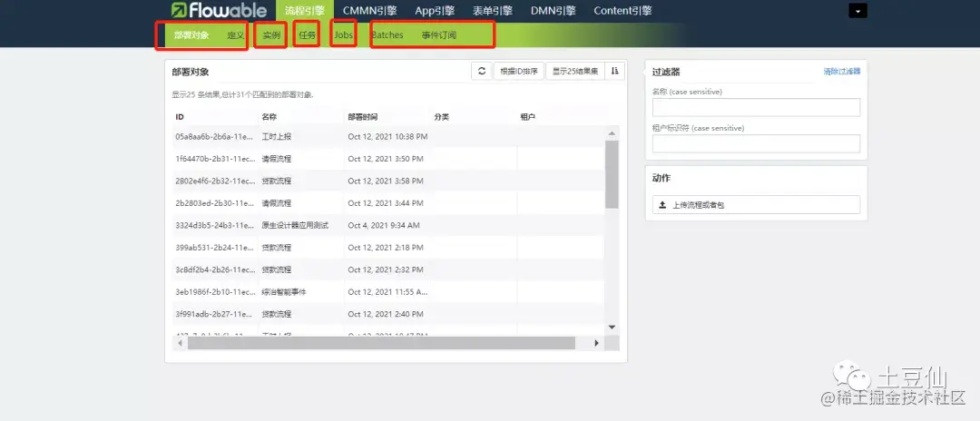Click the Oct 12, 2021 3:50 PM cell
980x421 pixels.
387,159
